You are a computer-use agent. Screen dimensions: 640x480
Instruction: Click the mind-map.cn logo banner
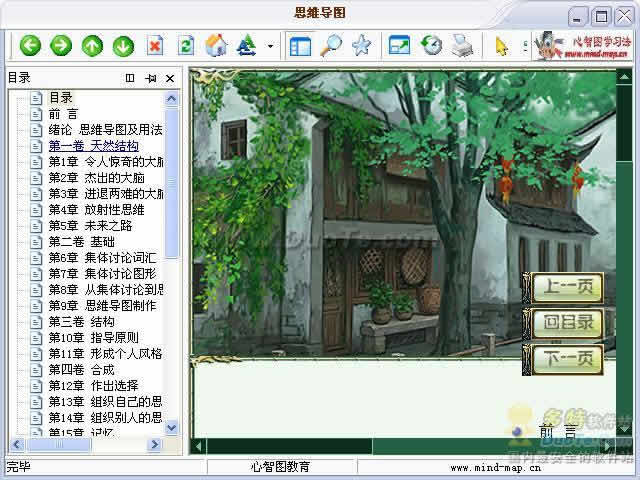(582, 46)
